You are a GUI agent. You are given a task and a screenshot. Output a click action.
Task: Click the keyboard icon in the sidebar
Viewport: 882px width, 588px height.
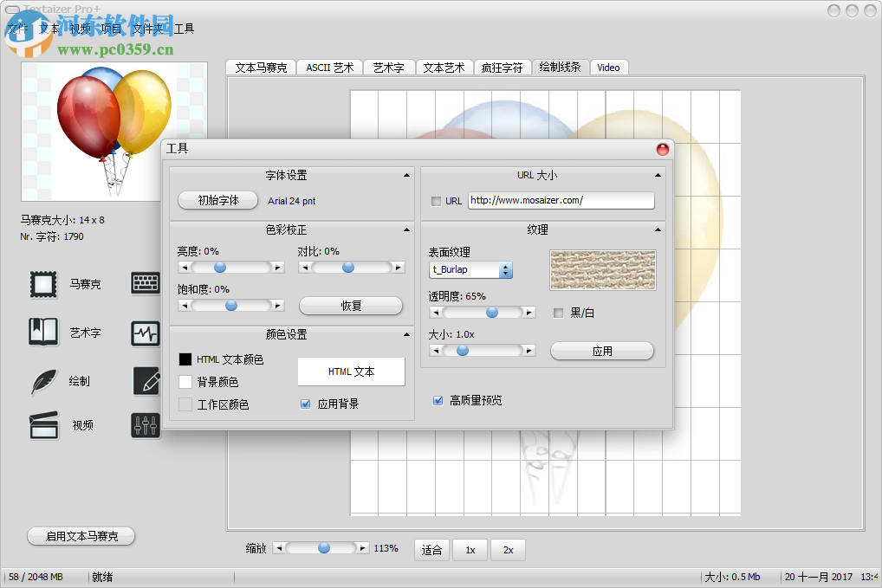[145, 283]
